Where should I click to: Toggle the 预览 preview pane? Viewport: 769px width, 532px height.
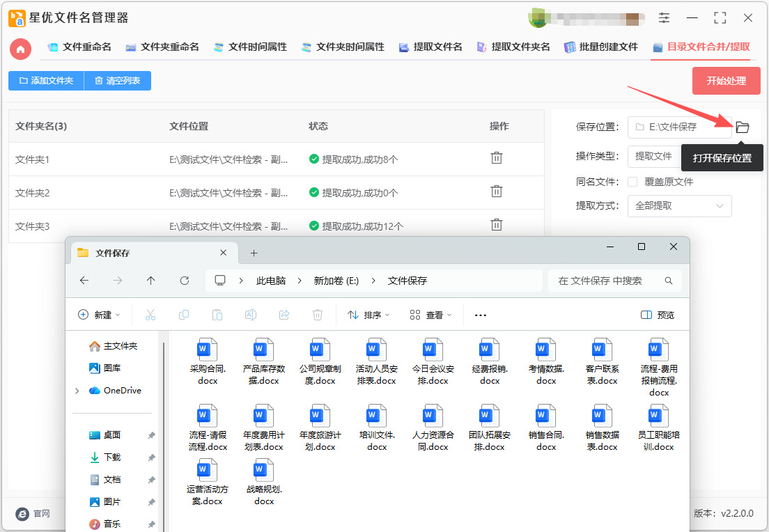[658, 315]
